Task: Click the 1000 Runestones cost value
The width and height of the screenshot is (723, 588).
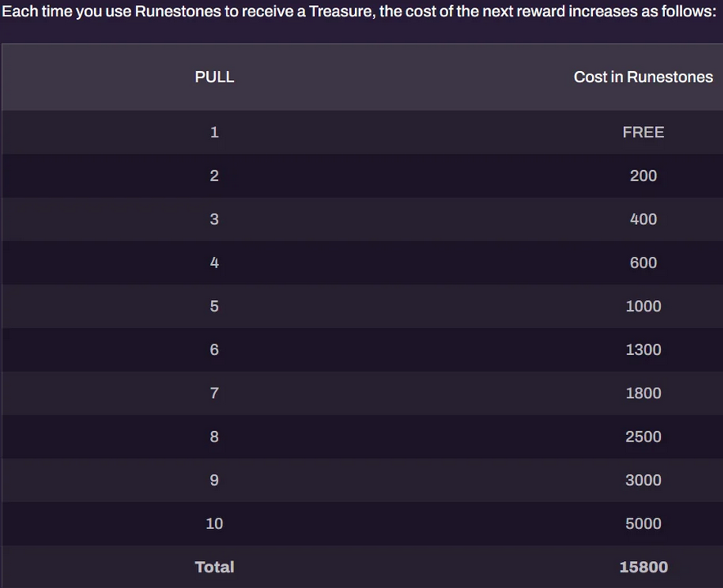Action: pos(643,306)
